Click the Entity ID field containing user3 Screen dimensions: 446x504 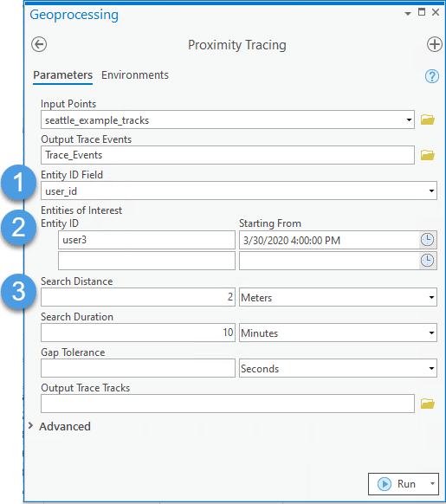coord(146,240)
